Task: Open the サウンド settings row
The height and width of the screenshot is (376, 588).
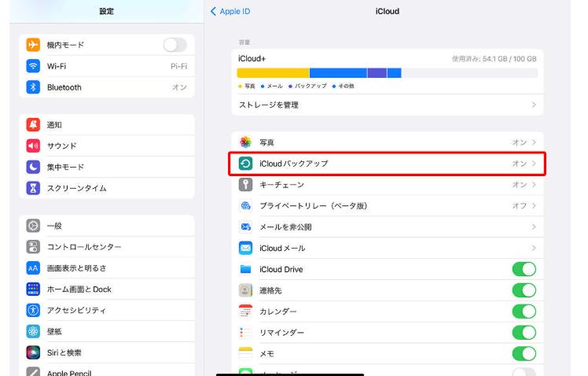Action: pyautogui.click(x=107, y=146)
